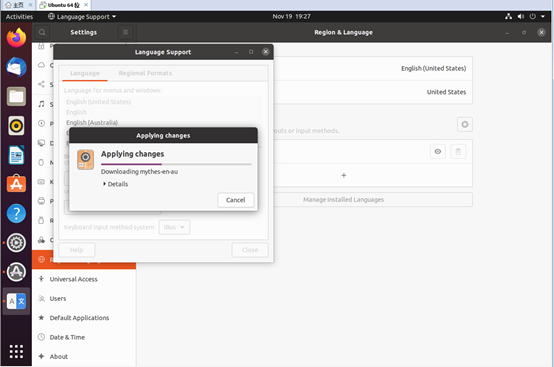This screenshot has height=367, width=554.
Task: Open the Language Support app menu arrow
Action: point(114,17)
